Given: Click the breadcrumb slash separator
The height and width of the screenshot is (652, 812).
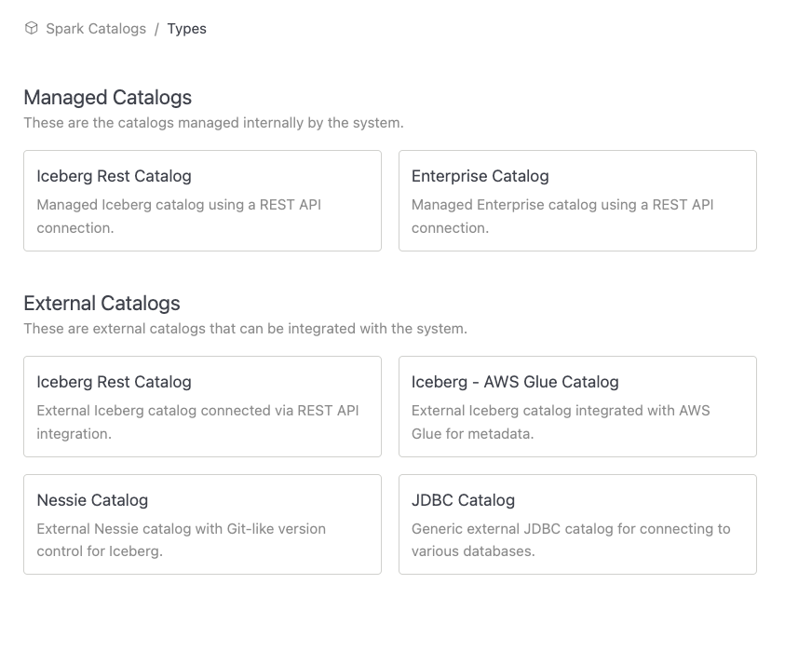Looking at the screenshot, I should click(155, 29).
